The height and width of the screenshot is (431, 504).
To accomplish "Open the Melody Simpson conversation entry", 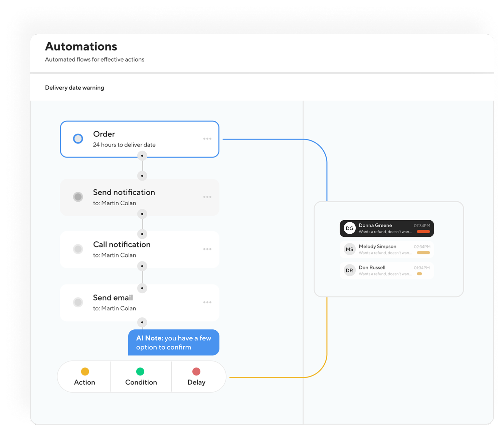I will pos(386,249).
